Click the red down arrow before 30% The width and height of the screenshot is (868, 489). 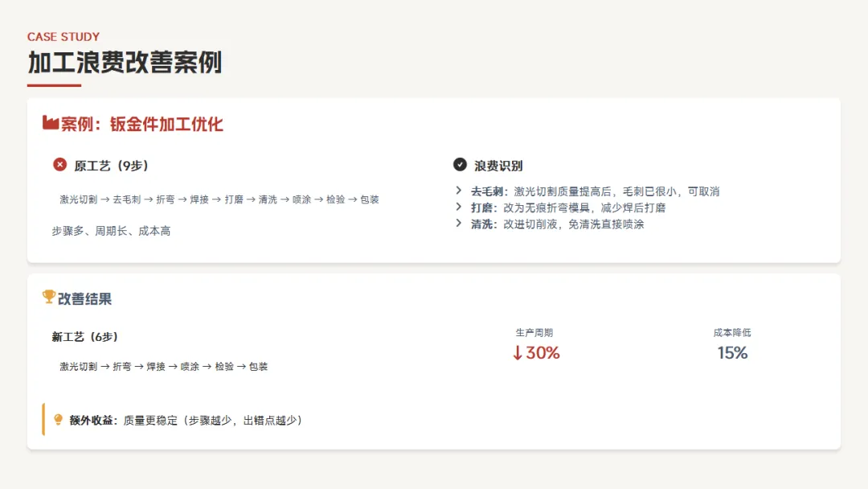tap(518, 353)
